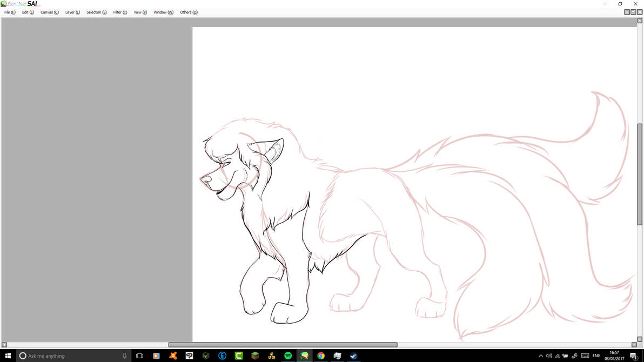Click the Ask me anything search box

coord(73,356)
